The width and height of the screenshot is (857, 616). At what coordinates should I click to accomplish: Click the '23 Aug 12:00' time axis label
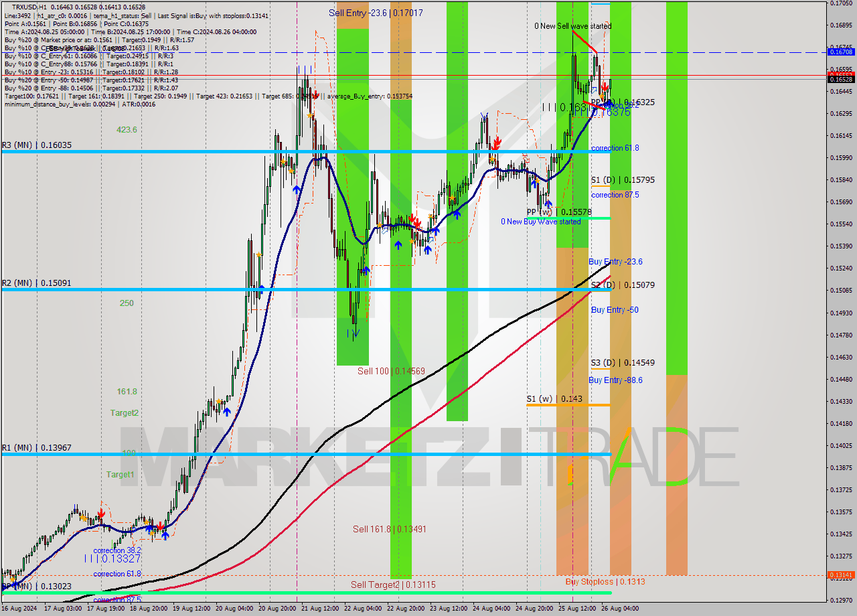pos(449,609)
